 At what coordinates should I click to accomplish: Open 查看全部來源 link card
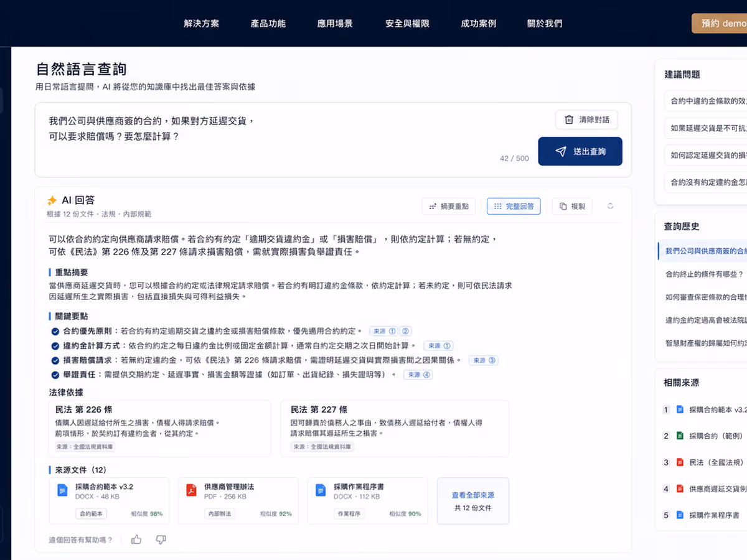click(x=473, y=501)
